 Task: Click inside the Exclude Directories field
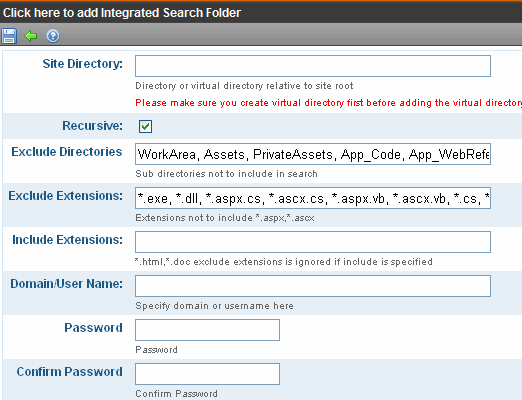click(313, 154)
